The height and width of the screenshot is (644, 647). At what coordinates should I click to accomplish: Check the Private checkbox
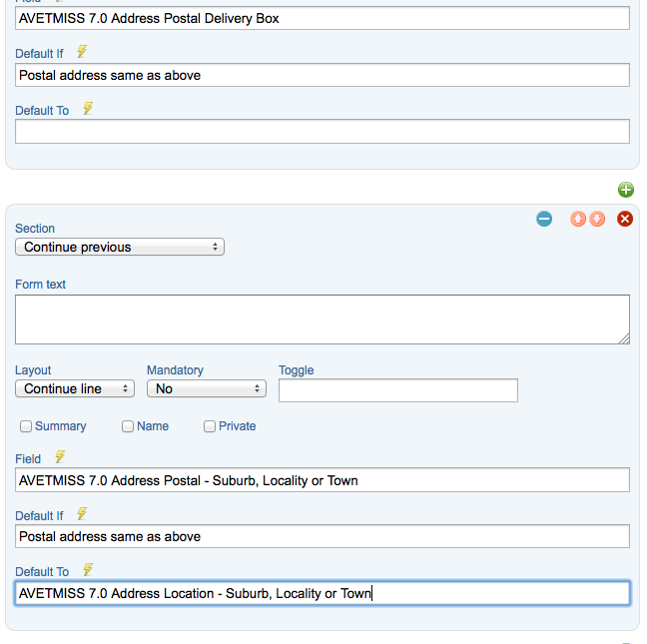point(210,426)
